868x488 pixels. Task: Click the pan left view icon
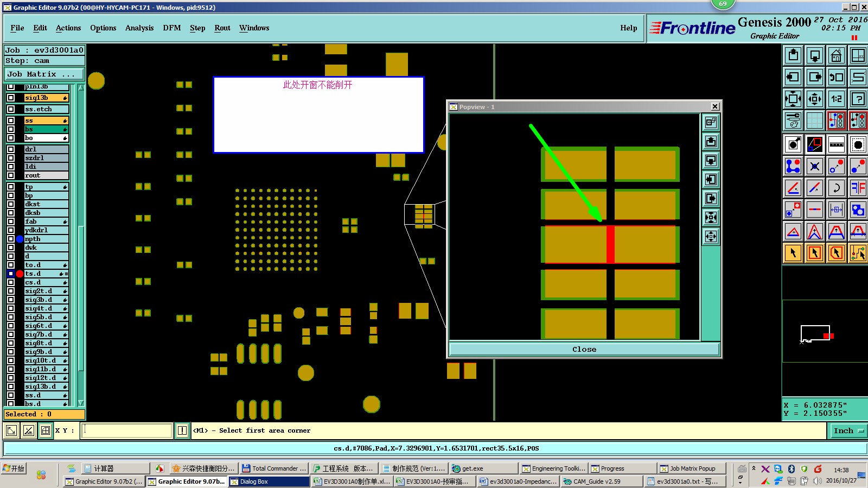click(x=793, y=77)
